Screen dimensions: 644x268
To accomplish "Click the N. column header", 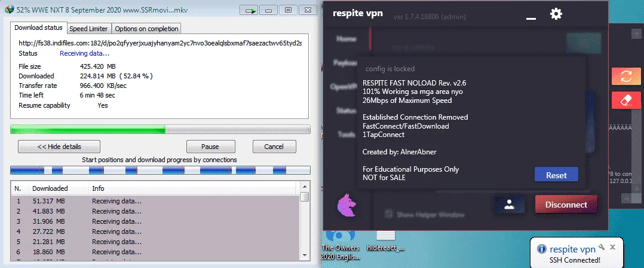I will click(x=19, y=188).
